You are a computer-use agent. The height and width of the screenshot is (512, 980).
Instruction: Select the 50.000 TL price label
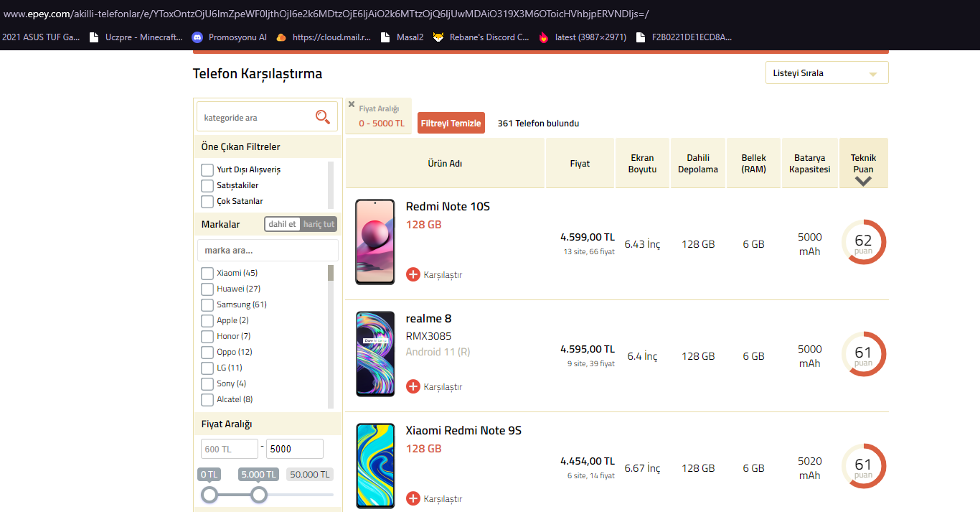tap(310, 475)
